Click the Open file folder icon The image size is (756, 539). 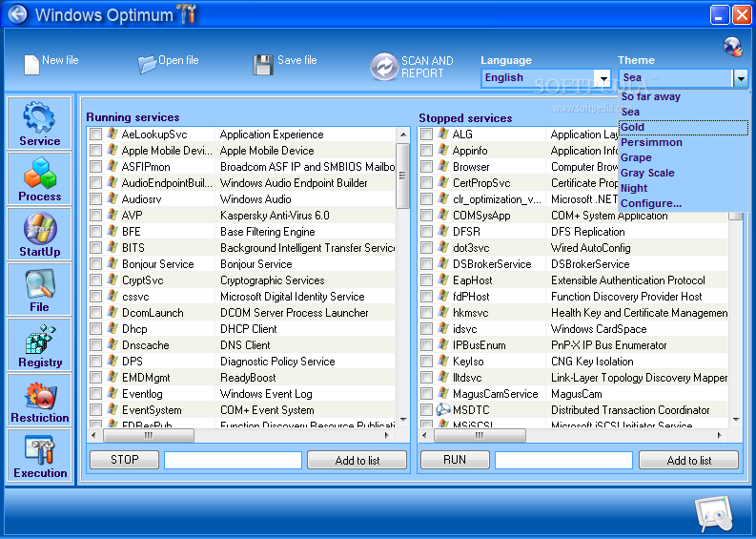click(x=147, y=65)
